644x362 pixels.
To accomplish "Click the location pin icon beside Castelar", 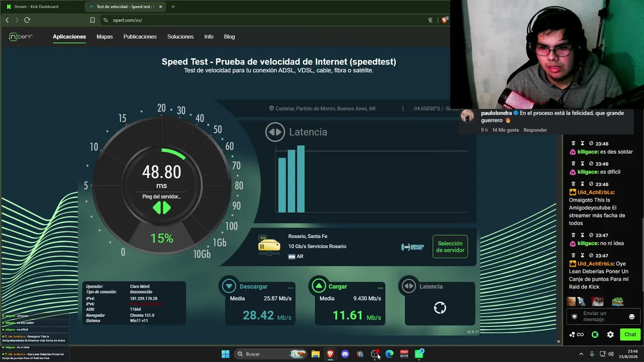I will pos(272,109).
